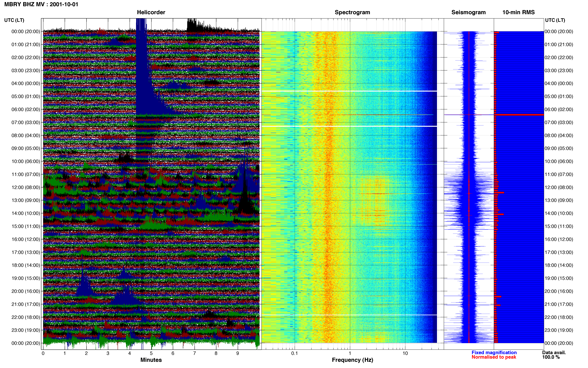Click left time label 08:00 (04:00)

[x=26, y=135]
